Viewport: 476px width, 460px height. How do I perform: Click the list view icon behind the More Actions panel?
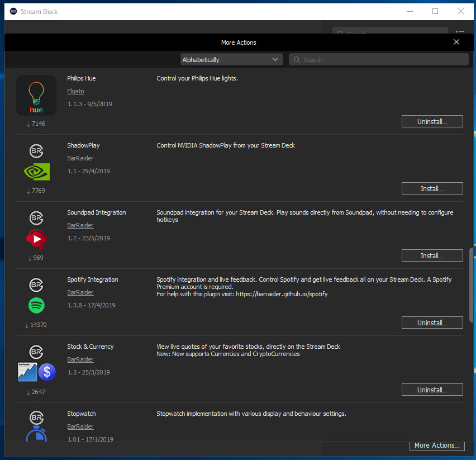tap(460, 31)
